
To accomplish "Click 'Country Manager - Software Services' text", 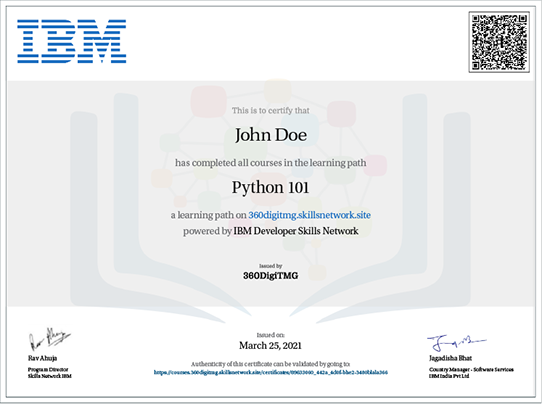I will click(471, 369).
